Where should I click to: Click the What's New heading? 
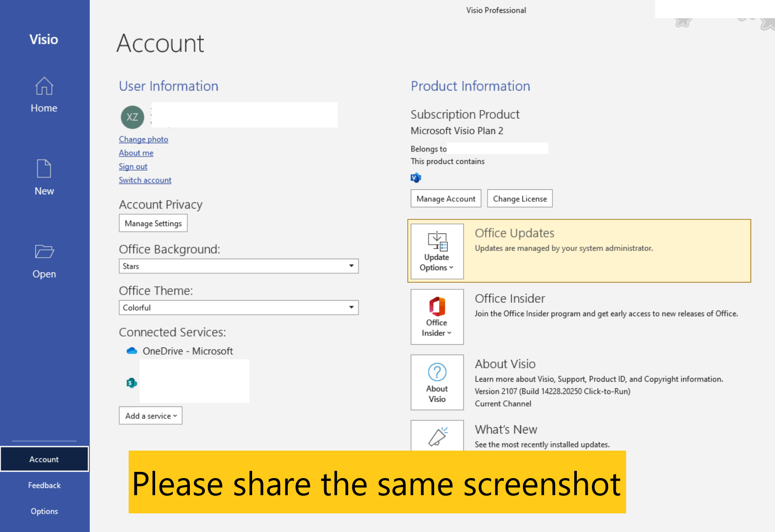tap(506, 429)
